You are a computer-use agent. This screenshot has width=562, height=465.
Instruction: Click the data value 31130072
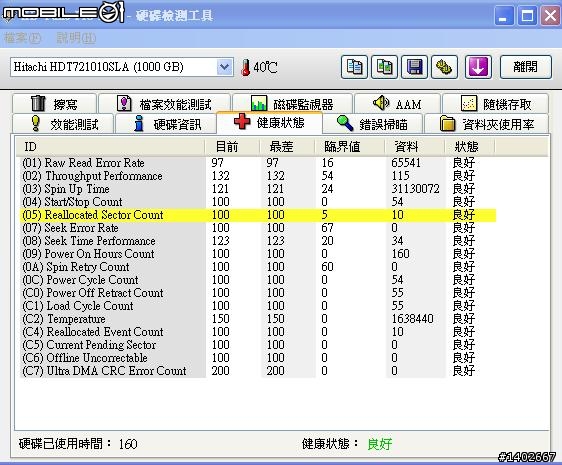click(415, 189)
